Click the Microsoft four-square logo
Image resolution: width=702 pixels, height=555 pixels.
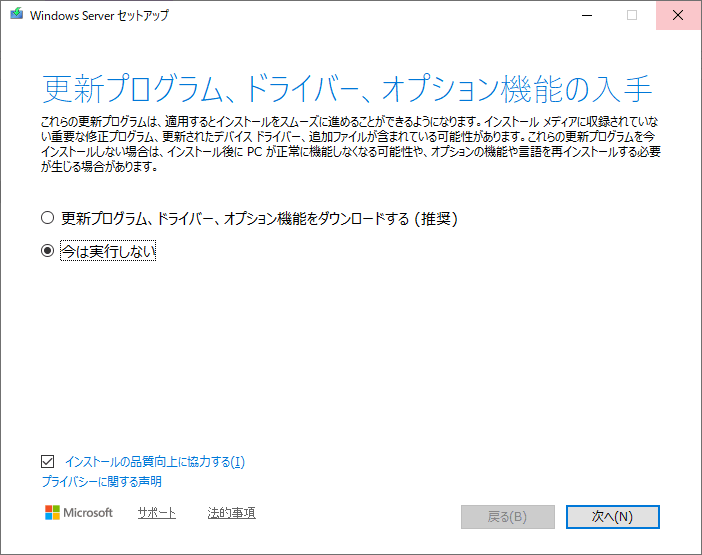click(52, 513)
